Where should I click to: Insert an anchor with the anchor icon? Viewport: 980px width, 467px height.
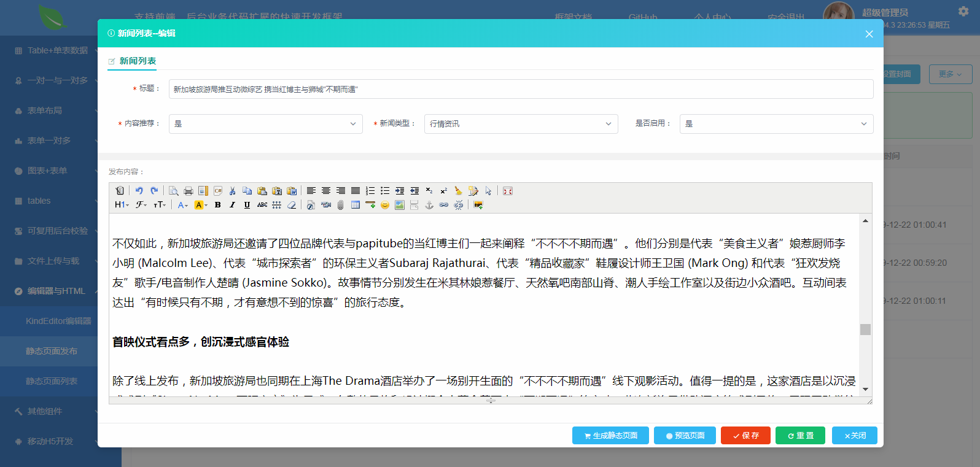click(x=429, y=205)
